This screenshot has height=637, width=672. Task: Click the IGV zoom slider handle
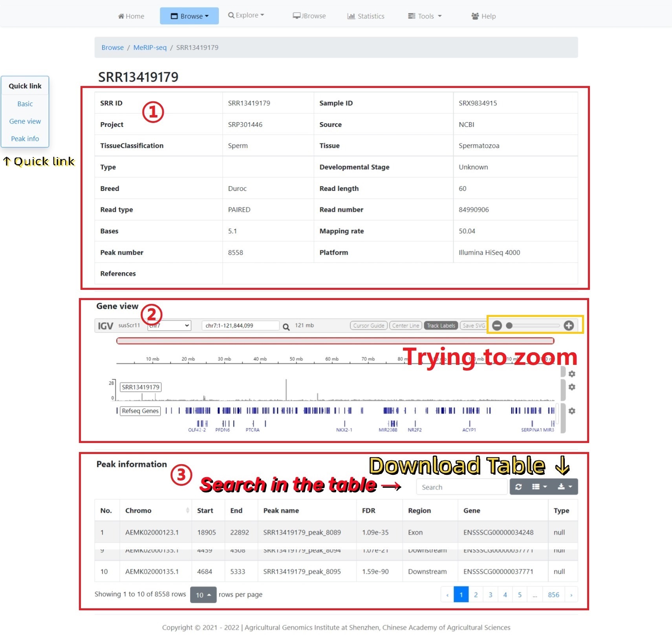pos(509,326)
